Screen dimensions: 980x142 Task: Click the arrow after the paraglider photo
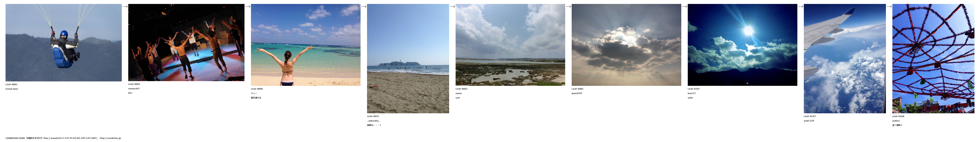pyautogui.click(x=125, y=6)
